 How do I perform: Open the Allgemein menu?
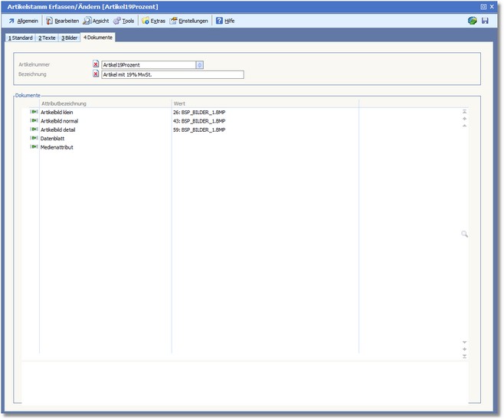(23, 21)
